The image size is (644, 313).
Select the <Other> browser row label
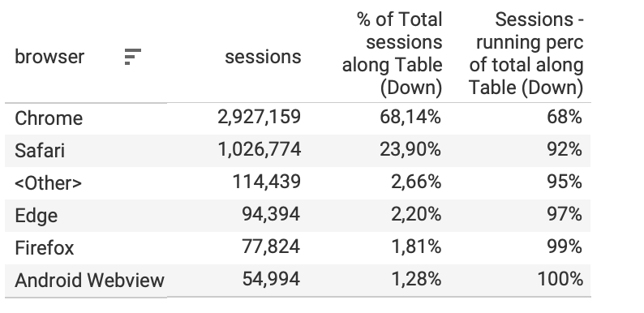(49, 182)
